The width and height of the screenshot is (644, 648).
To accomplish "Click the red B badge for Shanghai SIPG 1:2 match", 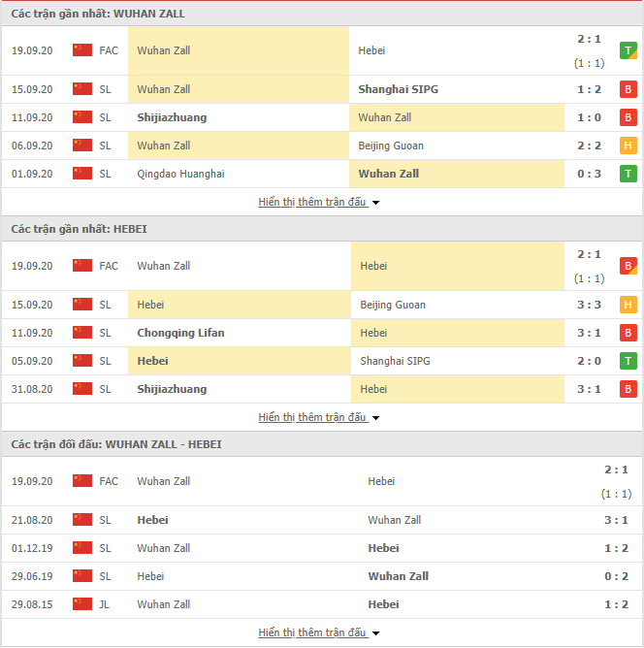I will [x=628, y=89].
